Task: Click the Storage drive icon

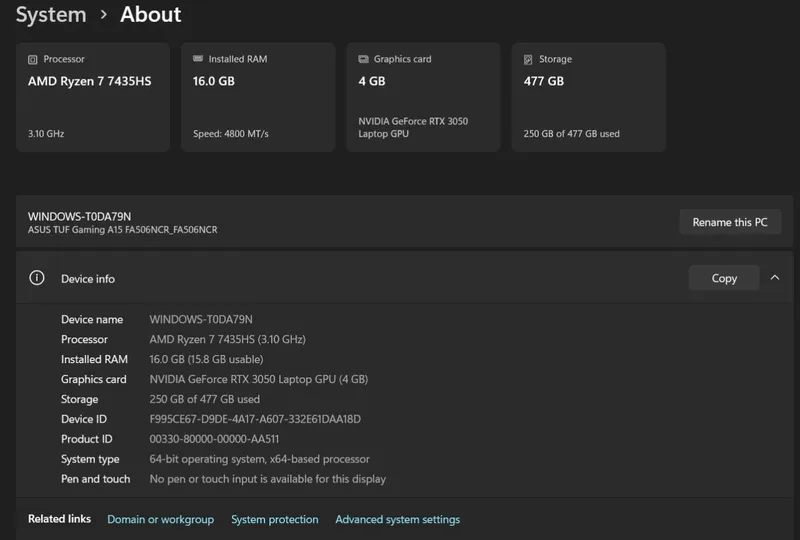Action: pos(528,60)
